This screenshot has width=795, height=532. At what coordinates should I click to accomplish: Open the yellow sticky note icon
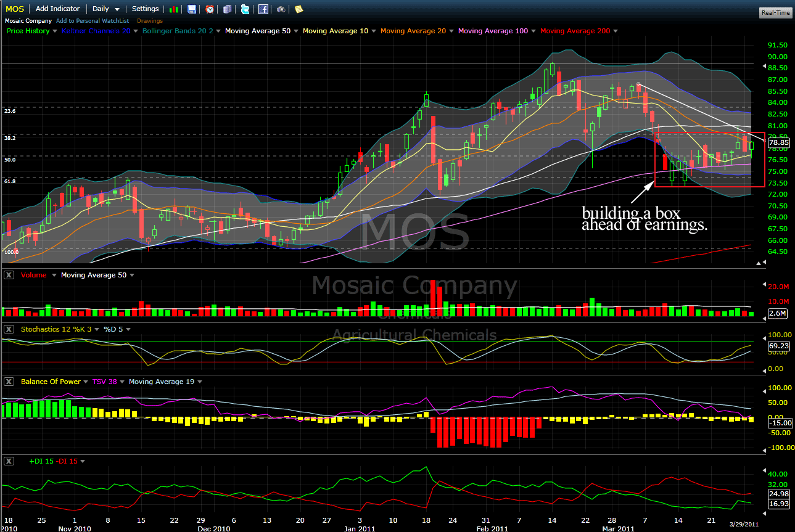coord(299,9)
